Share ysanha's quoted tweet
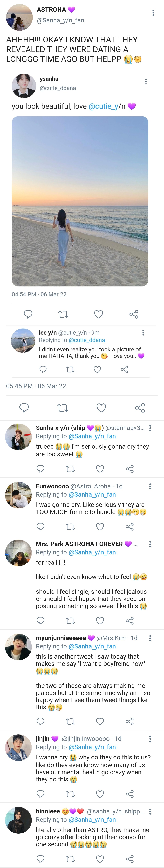This screenshot has height=868, width=164. 134,314
